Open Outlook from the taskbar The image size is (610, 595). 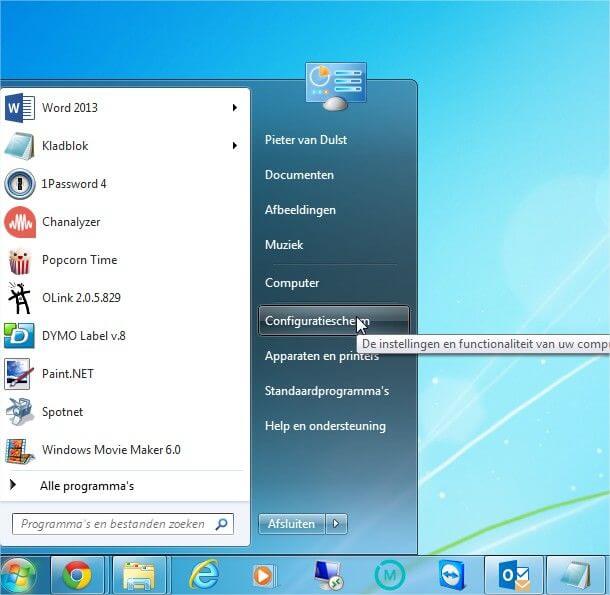514,575
